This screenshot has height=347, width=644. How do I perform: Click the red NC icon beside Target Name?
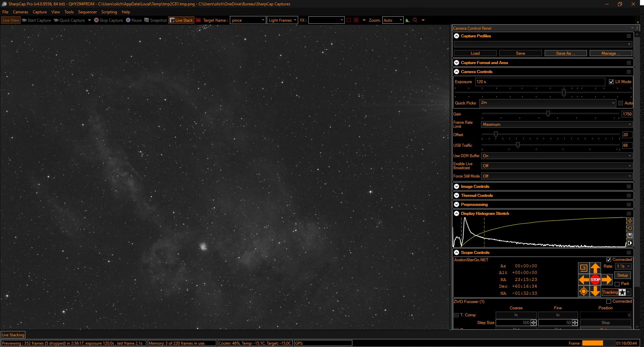pyautogui.click(x=198, y=20)
